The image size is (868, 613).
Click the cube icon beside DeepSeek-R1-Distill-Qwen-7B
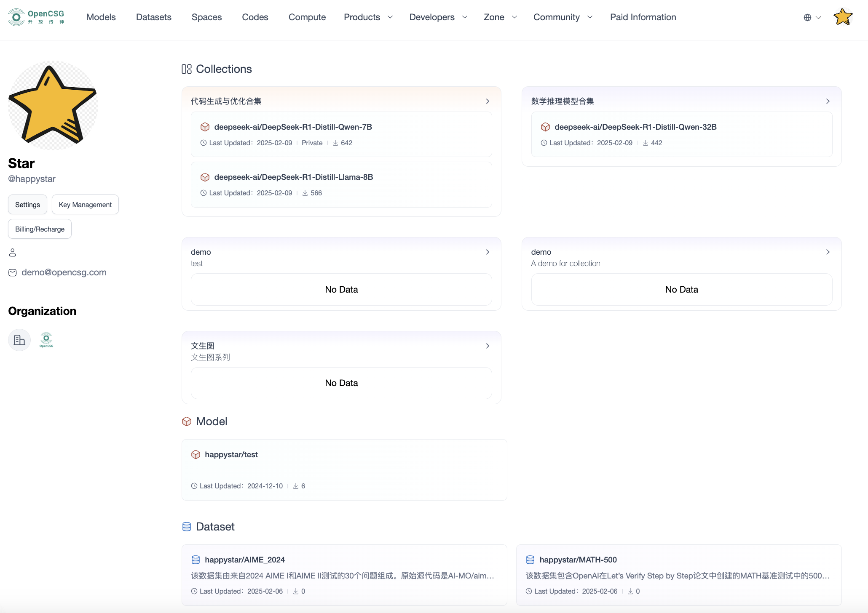[x=205, y=127]
